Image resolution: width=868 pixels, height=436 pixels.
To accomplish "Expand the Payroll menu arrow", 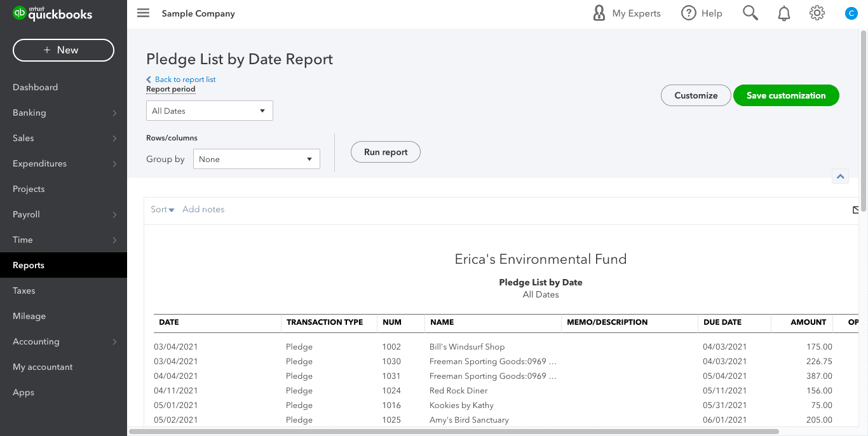I will coord(114,215).
